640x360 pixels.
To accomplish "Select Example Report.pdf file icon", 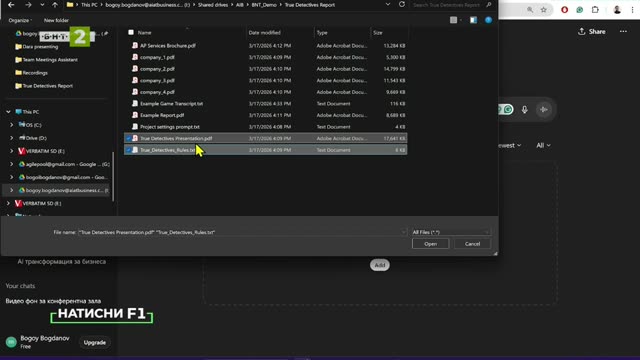I will [135, 115].
